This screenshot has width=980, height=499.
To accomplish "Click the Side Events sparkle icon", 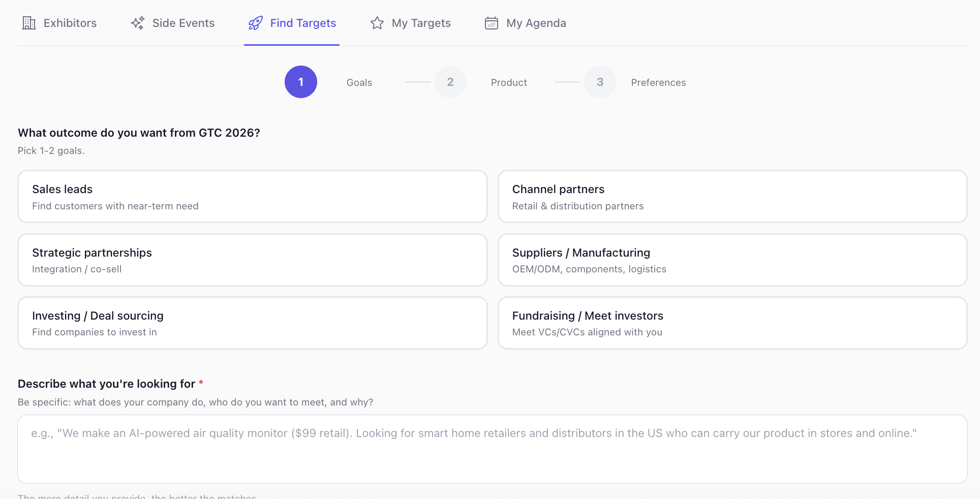I will (x=137, y=23).
